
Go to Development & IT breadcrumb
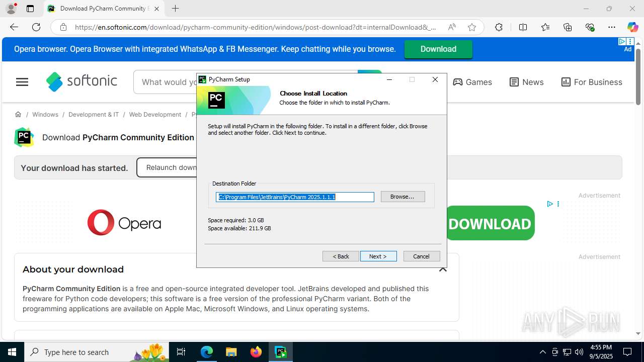94,114
